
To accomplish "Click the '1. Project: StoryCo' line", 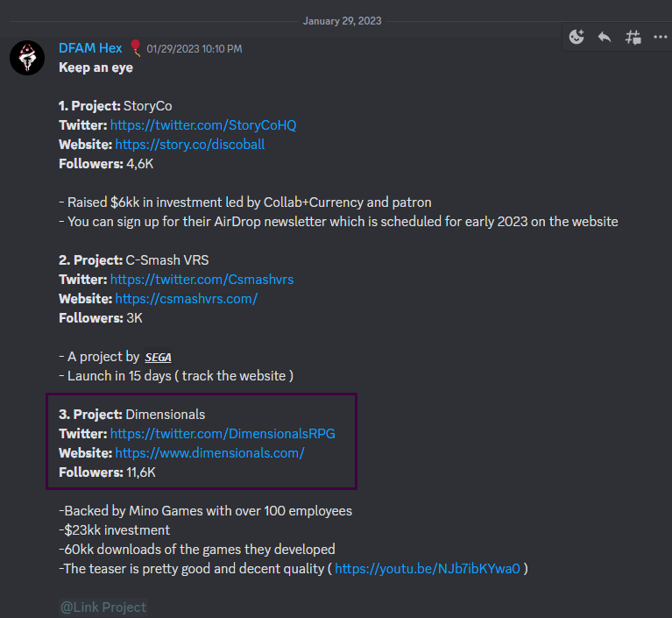I will [116, 106].
